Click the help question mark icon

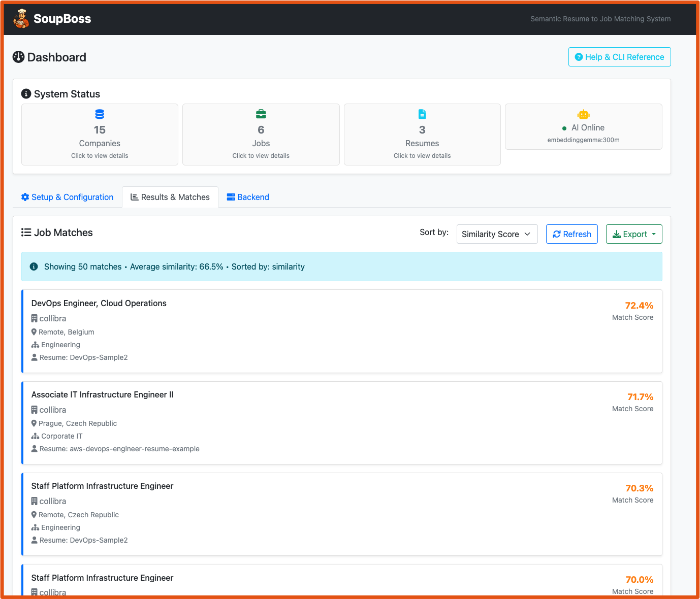point(579,57)
